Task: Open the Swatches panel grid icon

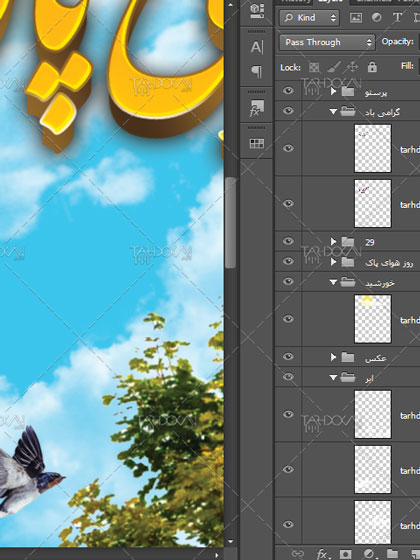Action: pos(257,143)
